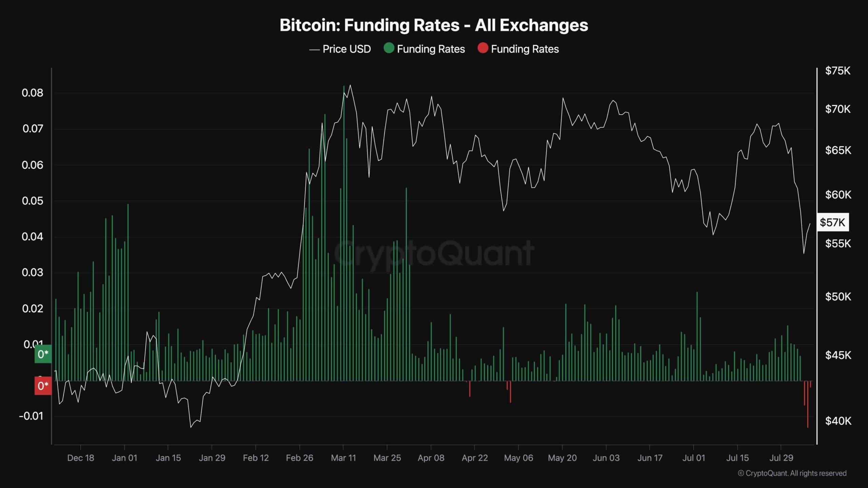The width and height of the screenshot is (868, 488).
Task: Click the white Price USD legend line marker
Action: 314,50
